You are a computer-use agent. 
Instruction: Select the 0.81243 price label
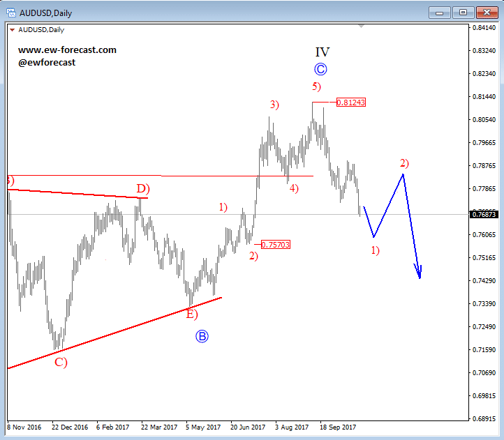pyautogui.click(x=351, y=102)
